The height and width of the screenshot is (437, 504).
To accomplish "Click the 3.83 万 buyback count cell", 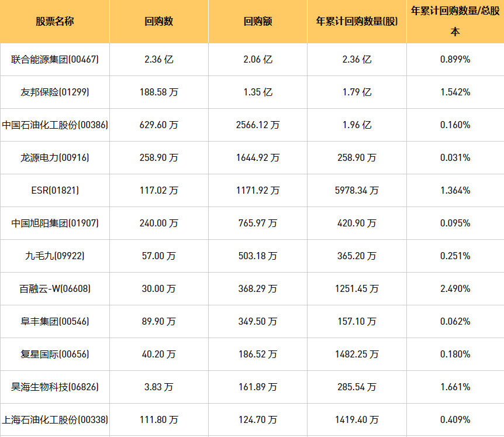I will coord(159,387).
